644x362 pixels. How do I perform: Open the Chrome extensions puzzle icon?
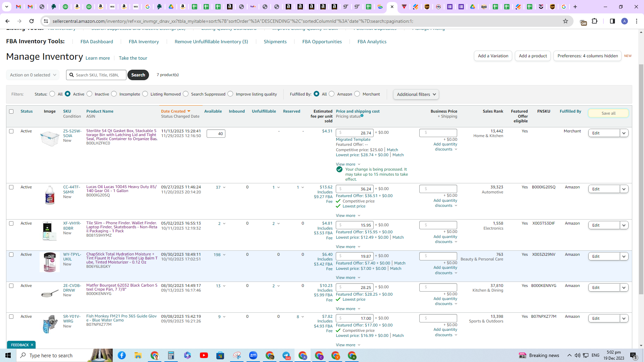595,21
